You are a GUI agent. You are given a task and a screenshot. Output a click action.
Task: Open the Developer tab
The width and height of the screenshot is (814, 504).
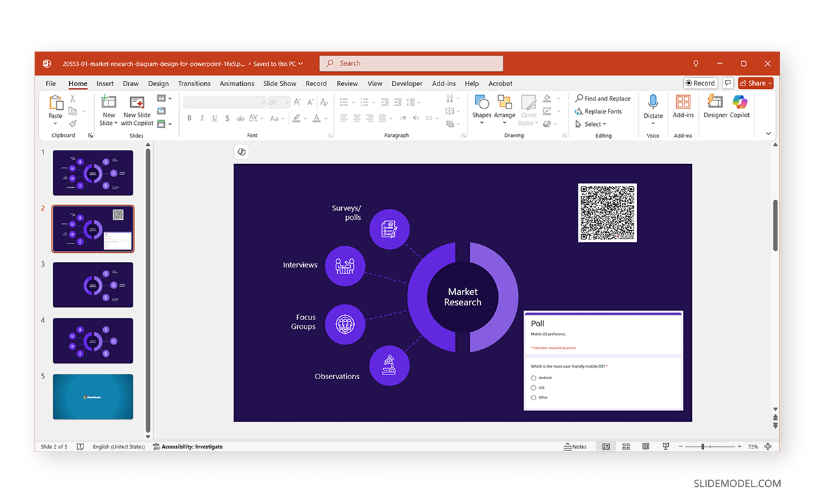[407, 83]
